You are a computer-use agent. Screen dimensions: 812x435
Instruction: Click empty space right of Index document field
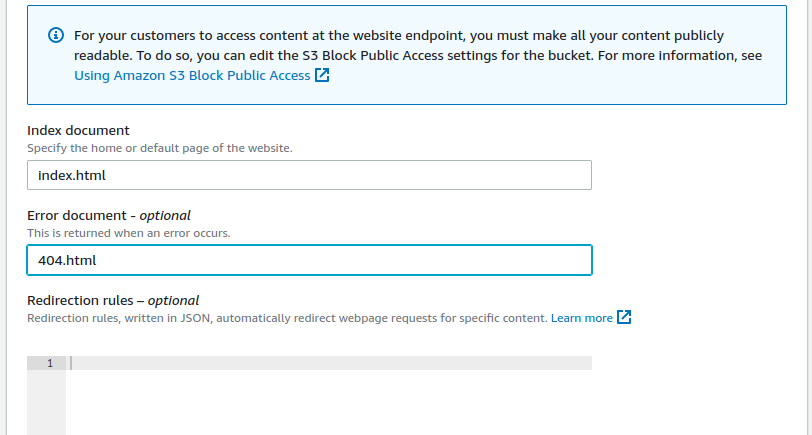coord(689,175)
